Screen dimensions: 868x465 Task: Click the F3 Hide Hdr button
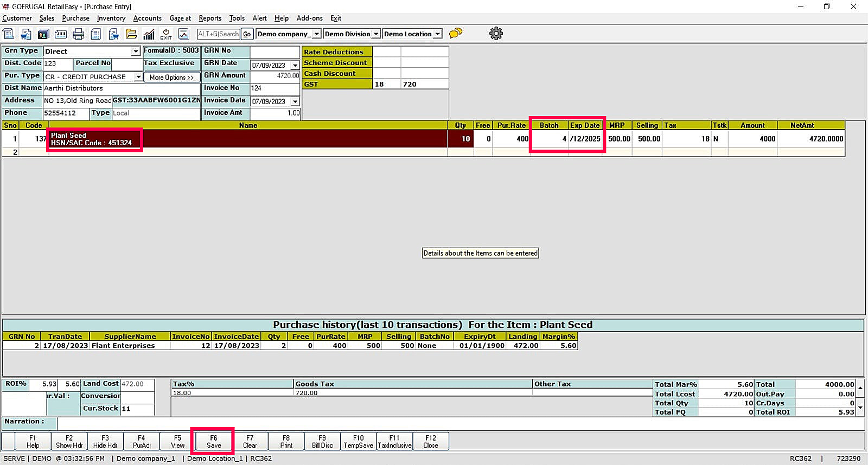[105, 441]
